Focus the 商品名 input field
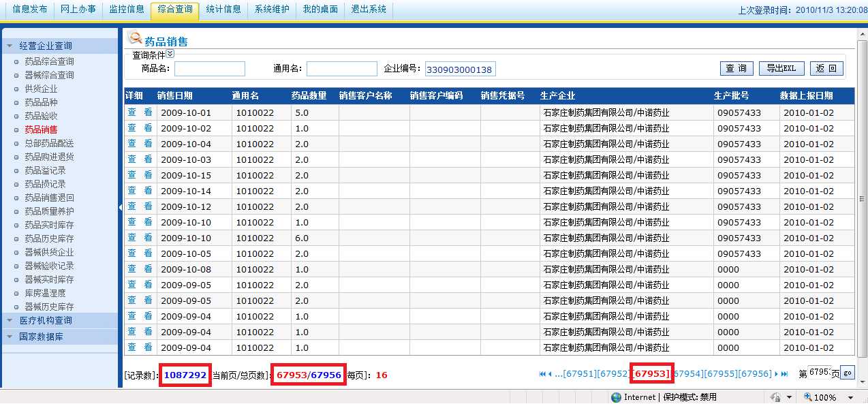 [x=210, y=69]
